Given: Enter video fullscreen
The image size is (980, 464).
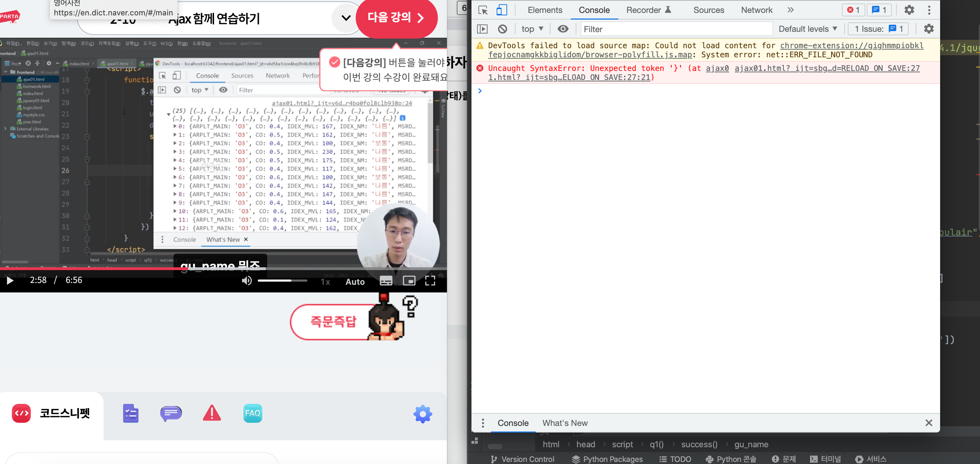Looking at the screenshot, I should [x=430, y=281].
